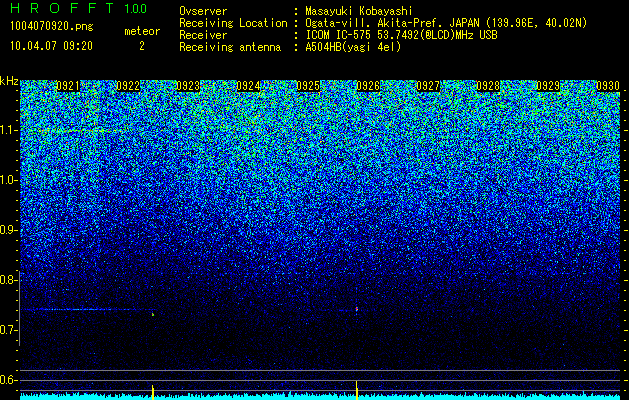Click the kHz axis unit label
This screenshot has height=400, width=629.
[x=9, y=81]
